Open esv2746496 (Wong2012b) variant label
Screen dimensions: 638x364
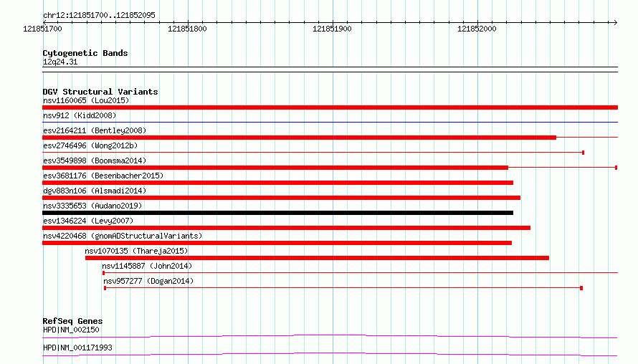tap(90, 145)
